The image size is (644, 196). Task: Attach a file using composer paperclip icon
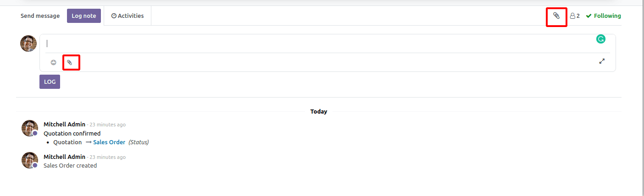point(70,62)
